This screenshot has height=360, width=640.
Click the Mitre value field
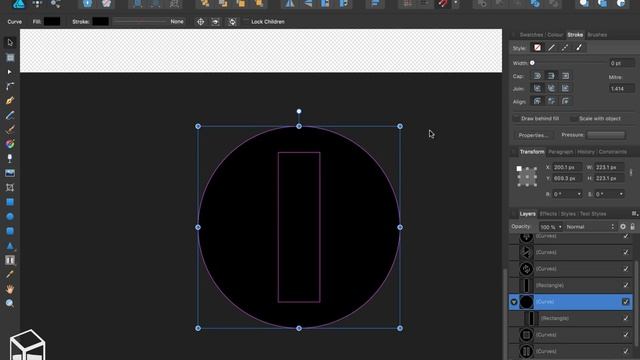622,89
